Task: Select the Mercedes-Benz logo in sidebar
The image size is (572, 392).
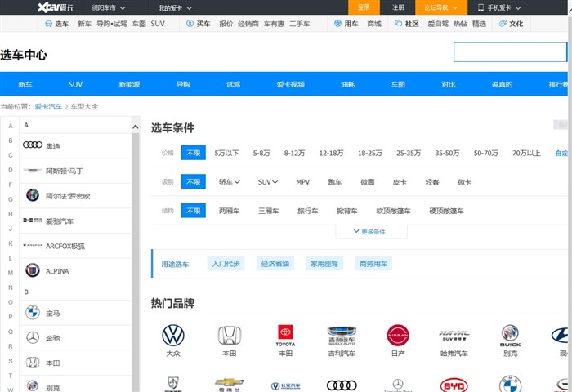Action: [33, 337]
